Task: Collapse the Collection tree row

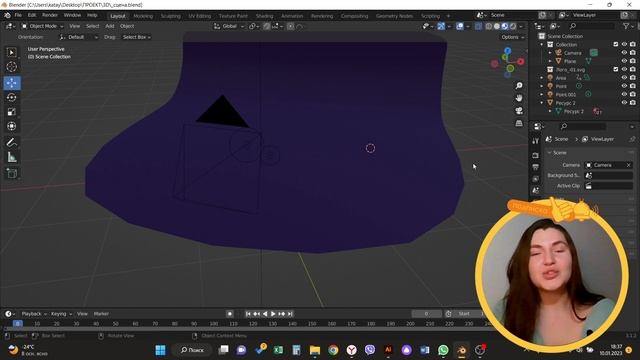Action: (542, 44)
